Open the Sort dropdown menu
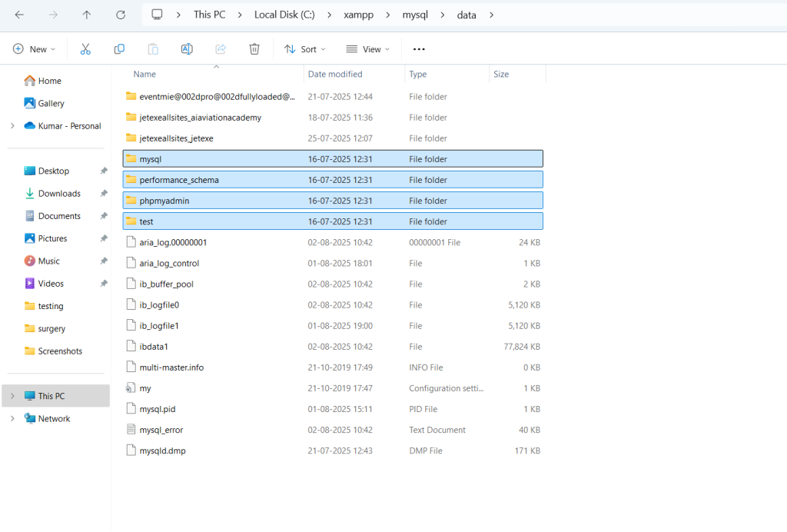This screenshot has height=532, width=787. [304, 49]
